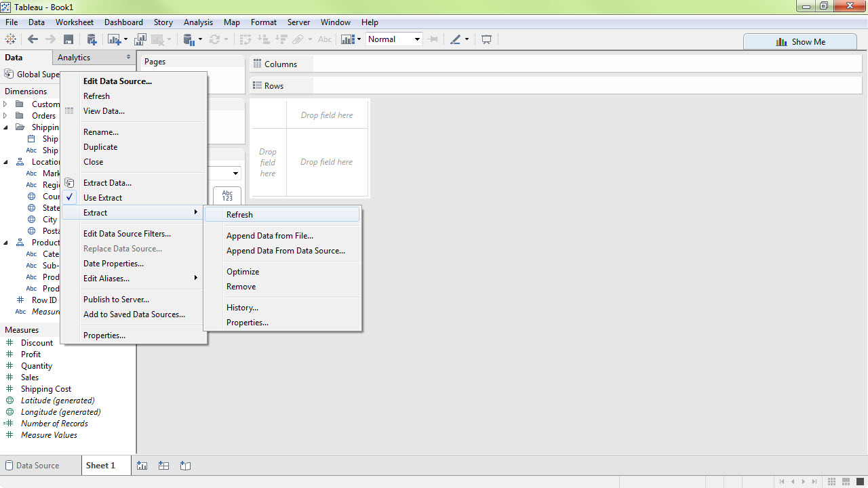
Task: Open the Worksheet menu
Action: click(75, 22)
